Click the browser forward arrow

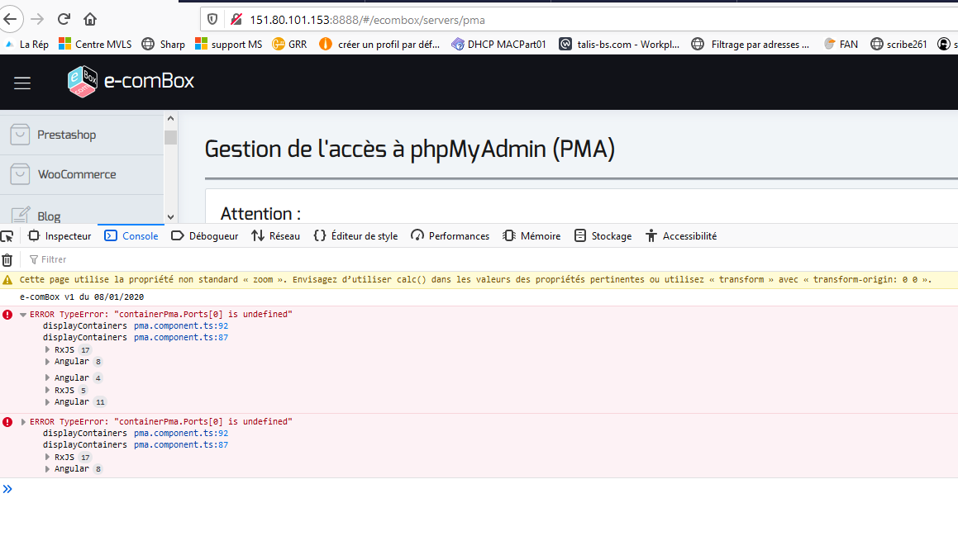[x=37, y=19]
